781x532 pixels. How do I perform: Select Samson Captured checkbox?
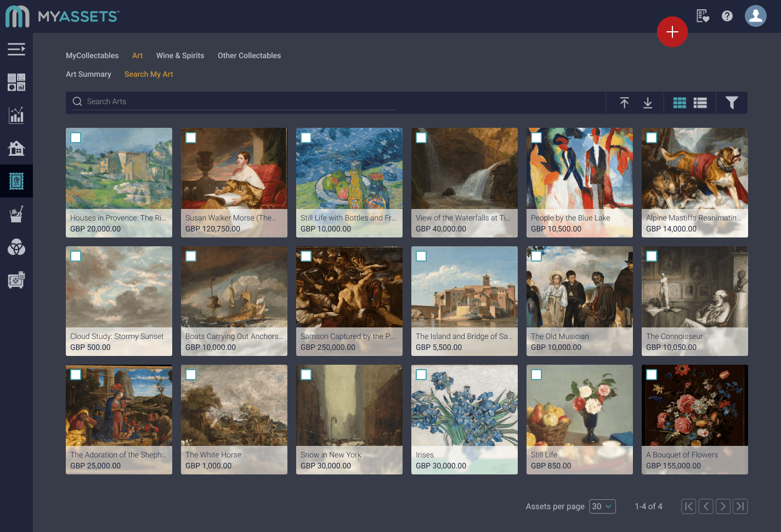click(x=306, y=256)
